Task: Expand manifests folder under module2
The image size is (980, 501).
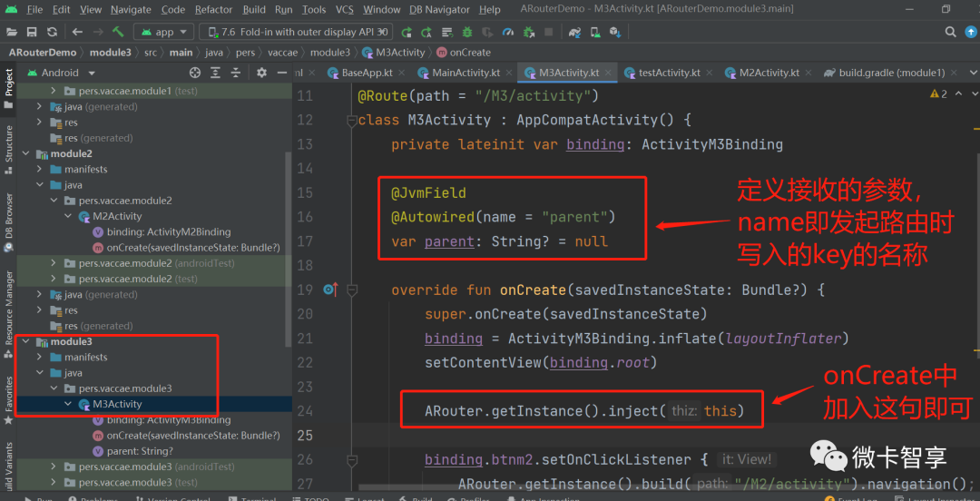Action: 39,170
